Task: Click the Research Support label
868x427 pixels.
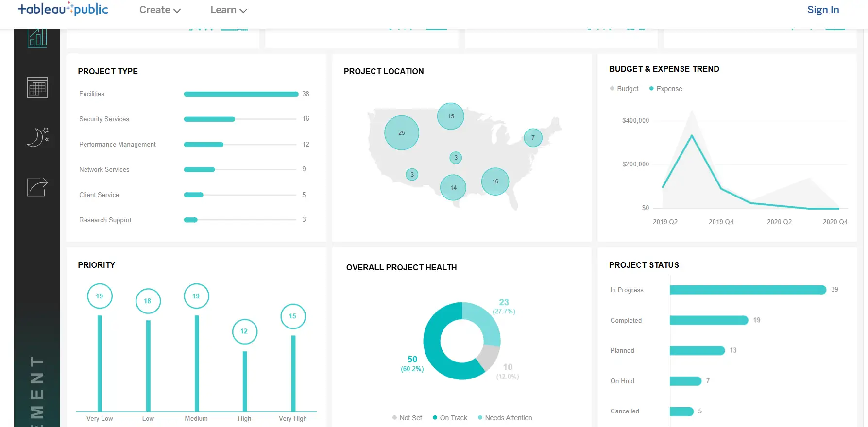Action: tap(105, 220)
